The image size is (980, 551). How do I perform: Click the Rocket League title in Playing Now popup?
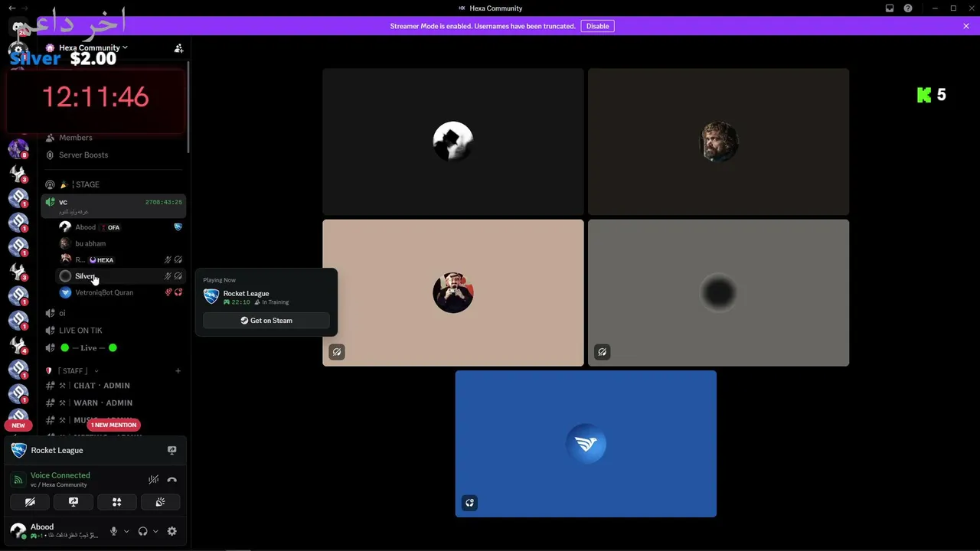coord(246,293)
